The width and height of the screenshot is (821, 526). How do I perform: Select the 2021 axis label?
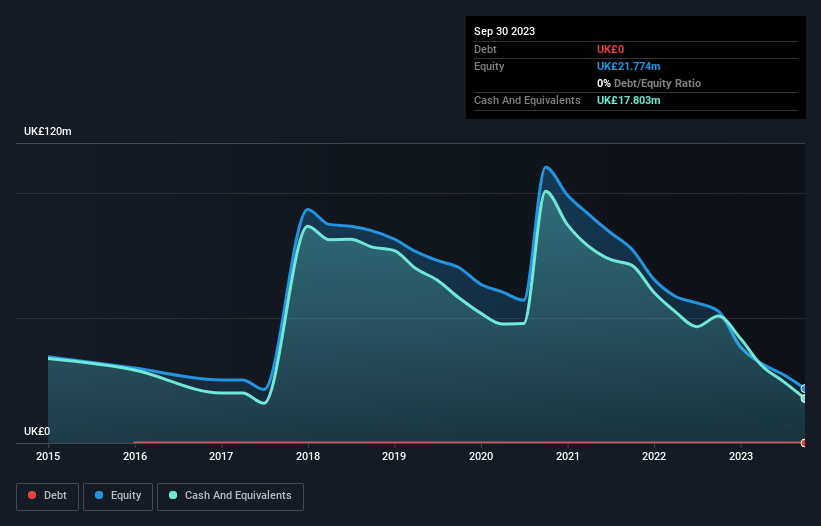pos(568,456)
